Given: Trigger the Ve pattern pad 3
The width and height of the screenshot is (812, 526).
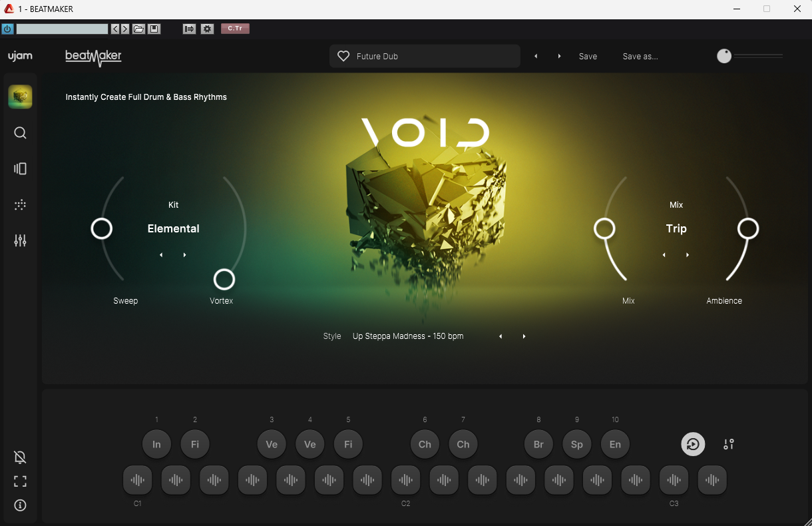Looking at the screenshot, I should 272,444.
